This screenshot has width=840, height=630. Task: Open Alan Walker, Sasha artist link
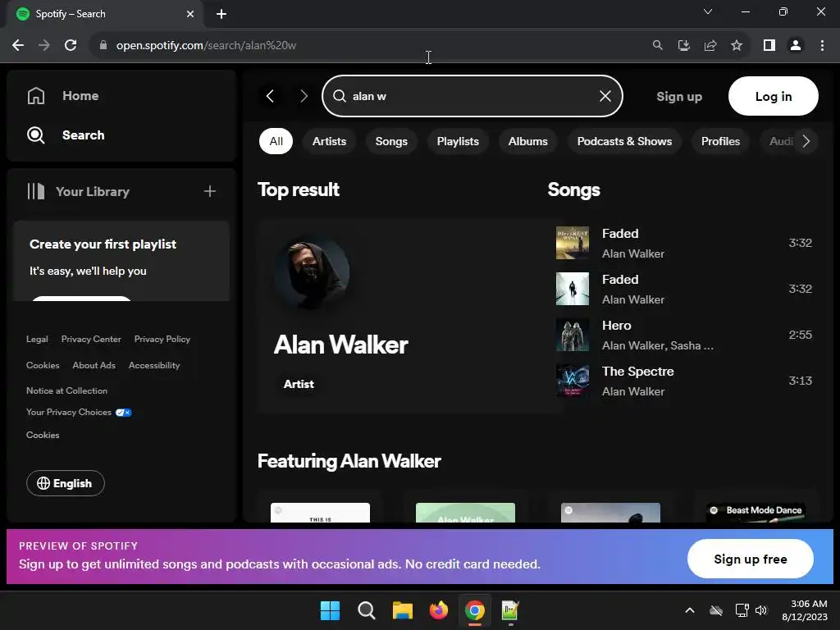coord(657,346)
